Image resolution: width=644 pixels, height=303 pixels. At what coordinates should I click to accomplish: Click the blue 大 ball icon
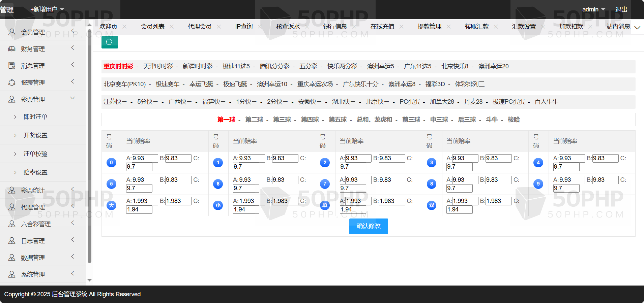(111, 205)
